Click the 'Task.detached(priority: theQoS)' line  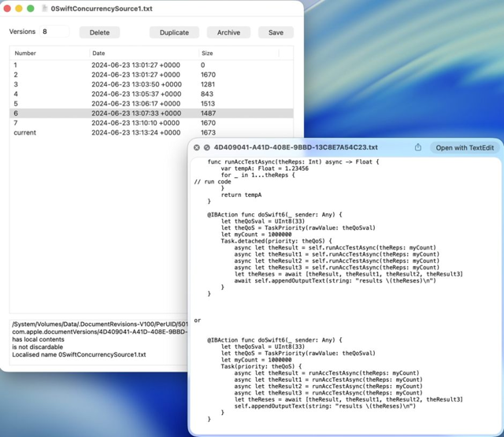[276, 241]
